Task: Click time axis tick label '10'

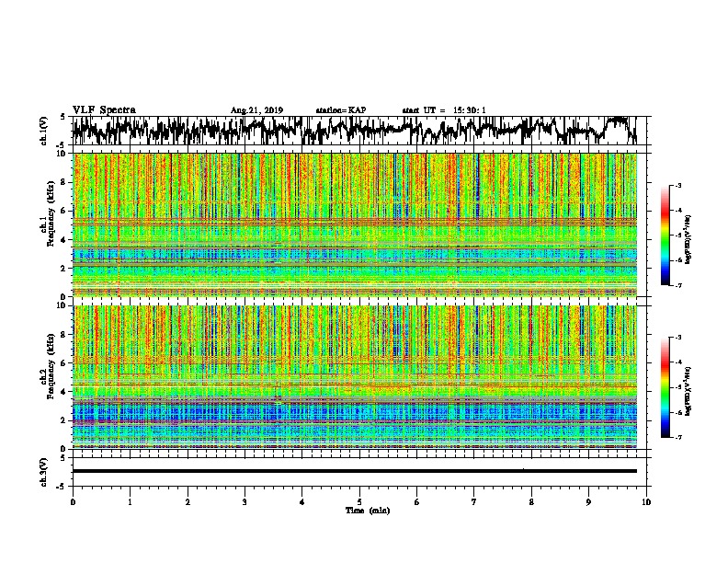Action: [646, 502]
